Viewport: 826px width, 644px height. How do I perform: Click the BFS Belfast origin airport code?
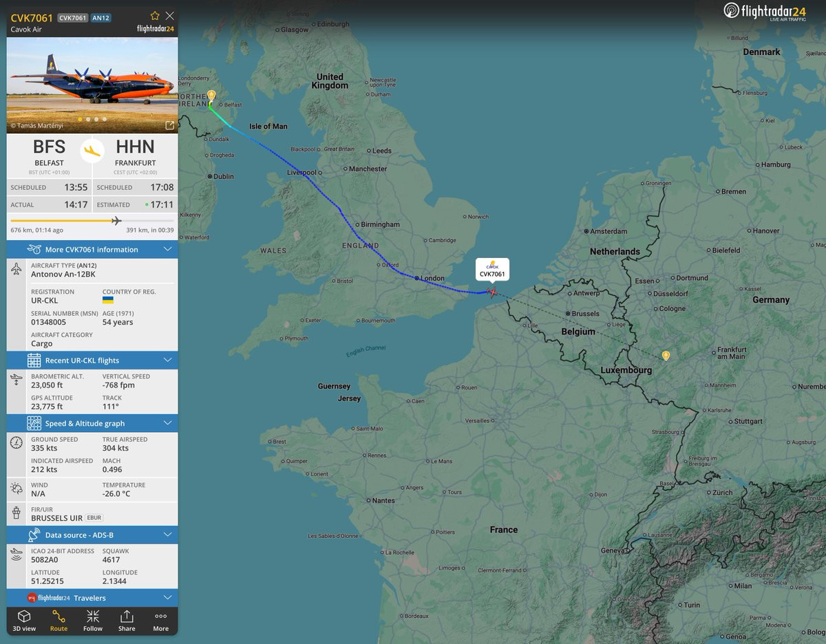pyautogui.click(x=50, y=147)
